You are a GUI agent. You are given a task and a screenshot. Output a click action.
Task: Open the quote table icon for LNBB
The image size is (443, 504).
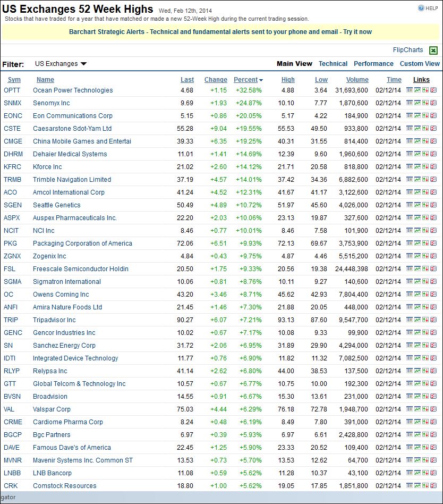click(409, 473)
